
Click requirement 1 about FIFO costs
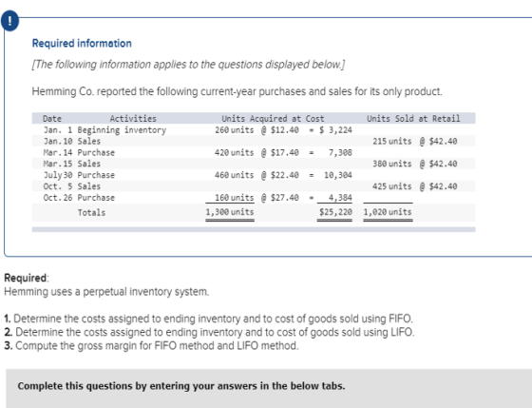tap(208, 319)
